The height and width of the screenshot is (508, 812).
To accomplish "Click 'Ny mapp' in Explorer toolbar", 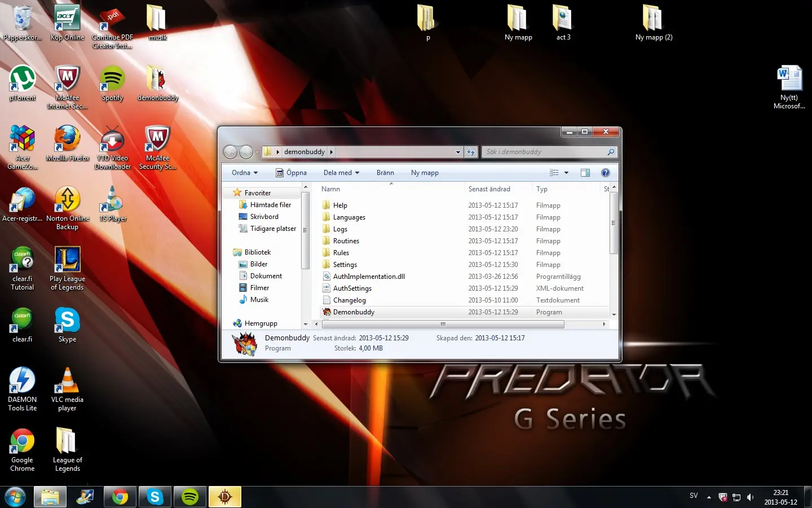I will point(425,173).
